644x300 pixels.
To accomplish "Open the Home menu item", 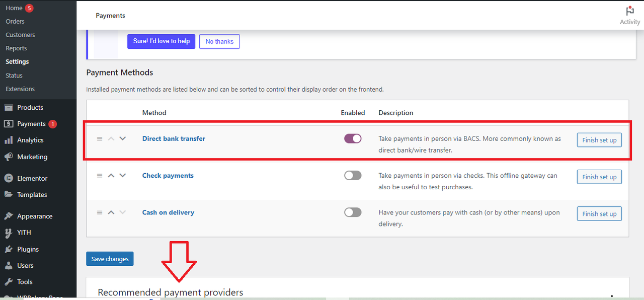I will pyautogui.click(x=14, y=8).
